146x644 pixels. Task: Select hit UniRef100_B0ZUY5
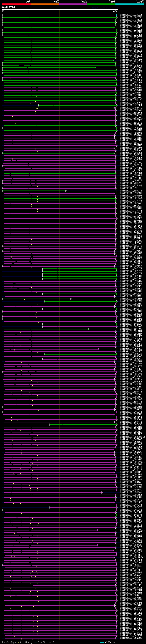click(x=131, y=271)
